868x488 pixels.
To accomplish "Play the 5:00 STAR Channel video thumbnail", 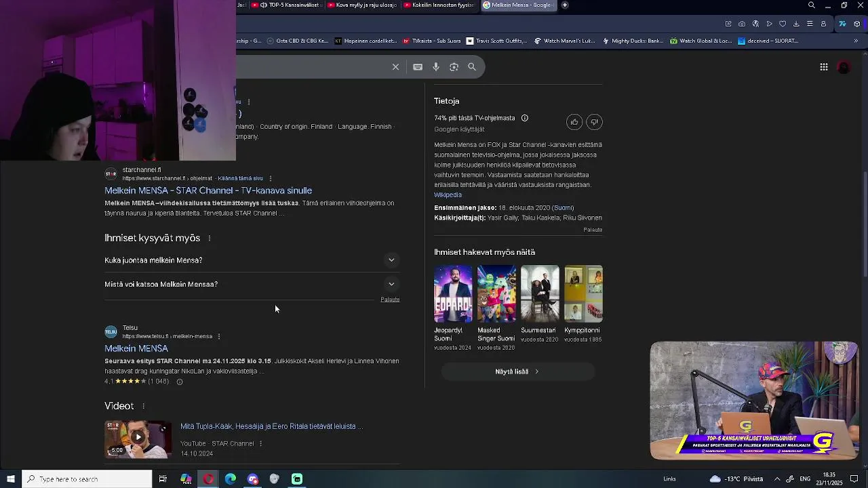I will point(138,439).
